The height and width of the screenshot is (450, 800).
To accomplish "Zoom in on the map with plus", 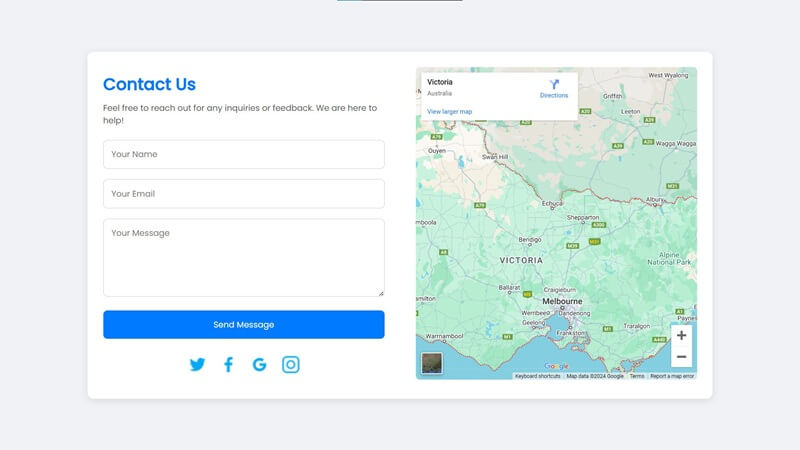I will pos(681,335).
